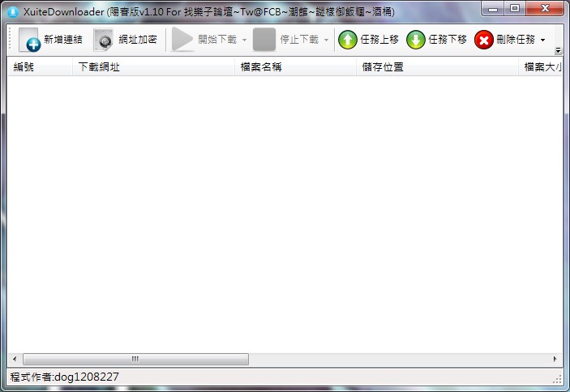This screenshot has height=392, width=570.
Task: Click the green 任務下移 down arrow icon
Action: click(x=416, y=40)
